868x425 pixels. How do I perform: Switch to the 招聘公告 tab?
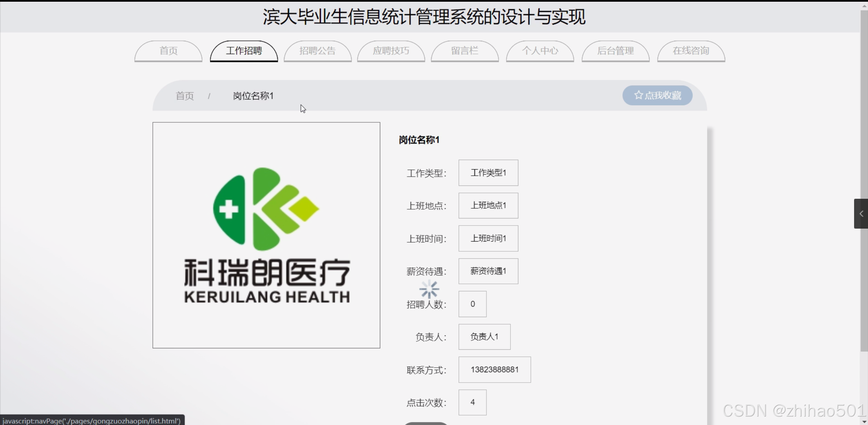pyautogui.click(x=317, y=51)
